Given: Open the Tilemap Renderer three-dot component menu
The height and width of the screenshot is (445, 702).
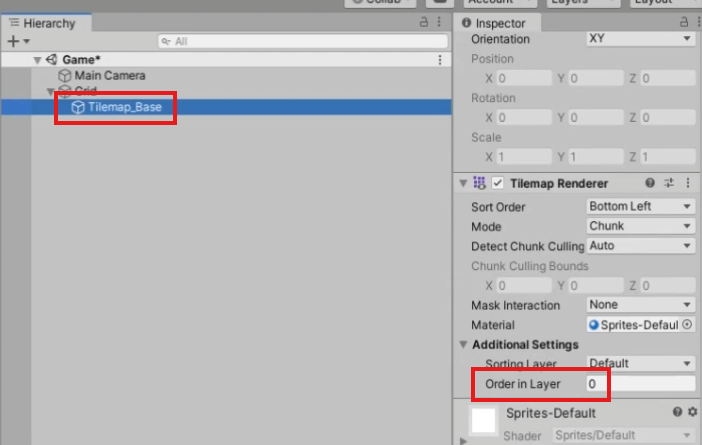Looking at the screenshot, I should (x=688, y=183).
